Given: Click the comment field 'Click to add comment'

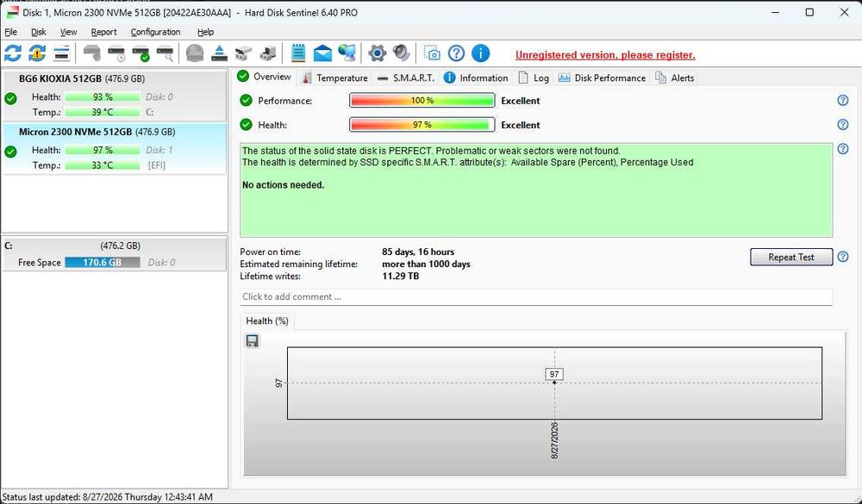Looking at the screenshot, I should 536,296.
